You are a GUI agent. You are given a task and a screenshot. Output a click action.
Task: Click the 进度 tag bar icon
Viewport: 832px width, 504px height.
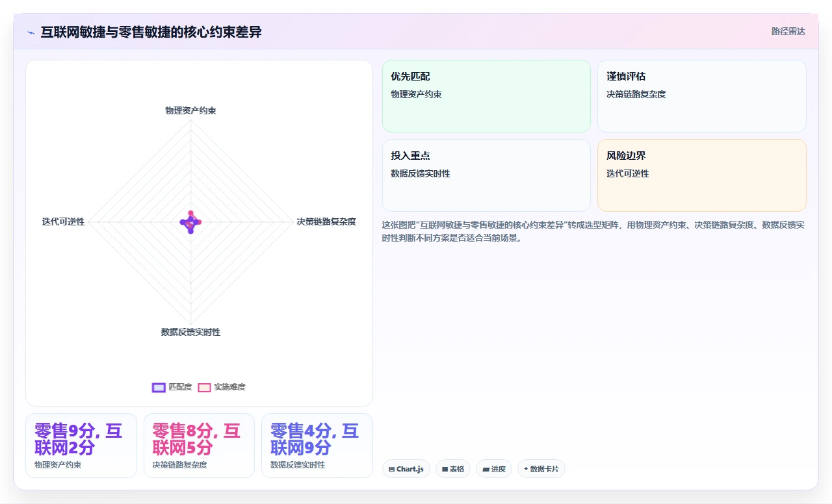coord(486,469)
